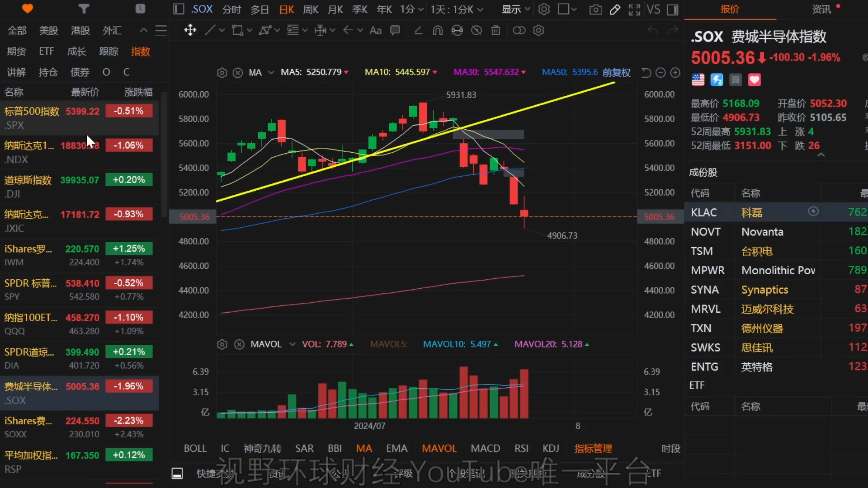The image size is (868, 488).
Task: Select the 美股 market tab
Action: (48, 30)
